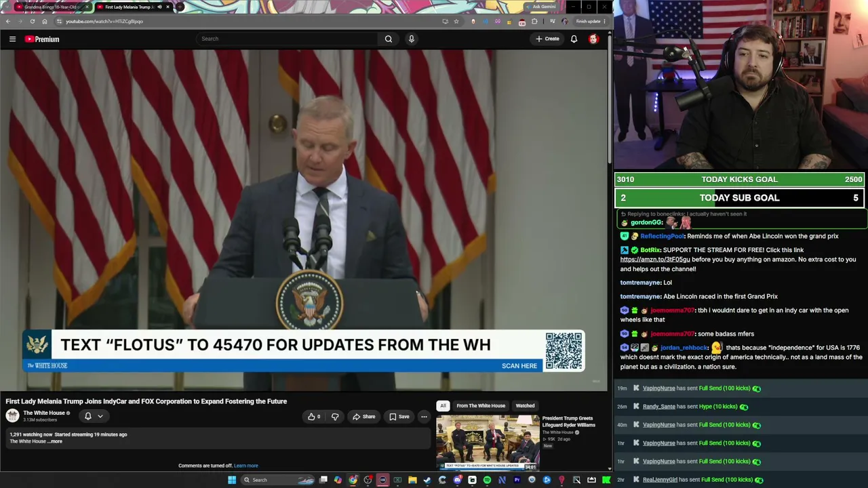The height and width of the screenshot is (488, 868).
Task: Open Spotify from the taskbar
Action: click(x=487, y=480)
